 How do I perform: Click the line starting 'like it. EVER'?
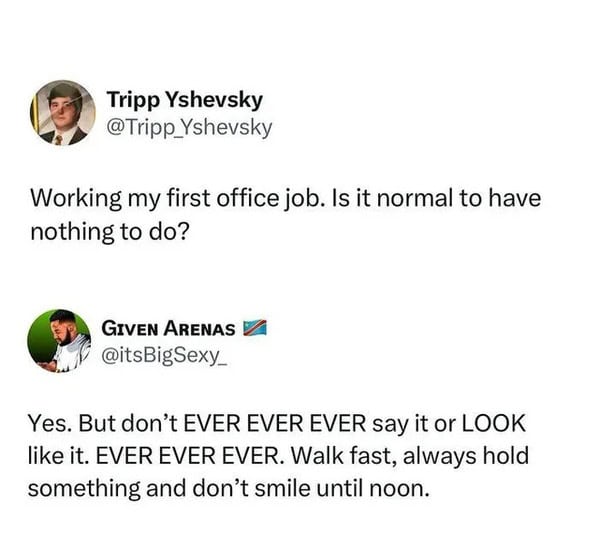point(278,456)
